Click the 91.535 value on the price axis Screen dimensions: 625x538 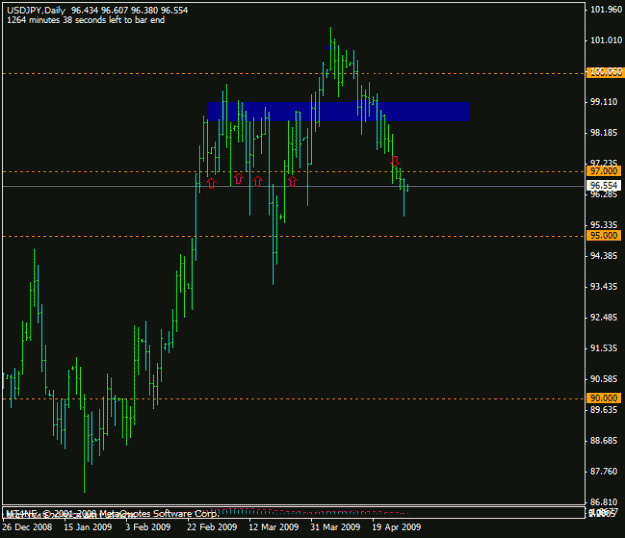[603, 348]
